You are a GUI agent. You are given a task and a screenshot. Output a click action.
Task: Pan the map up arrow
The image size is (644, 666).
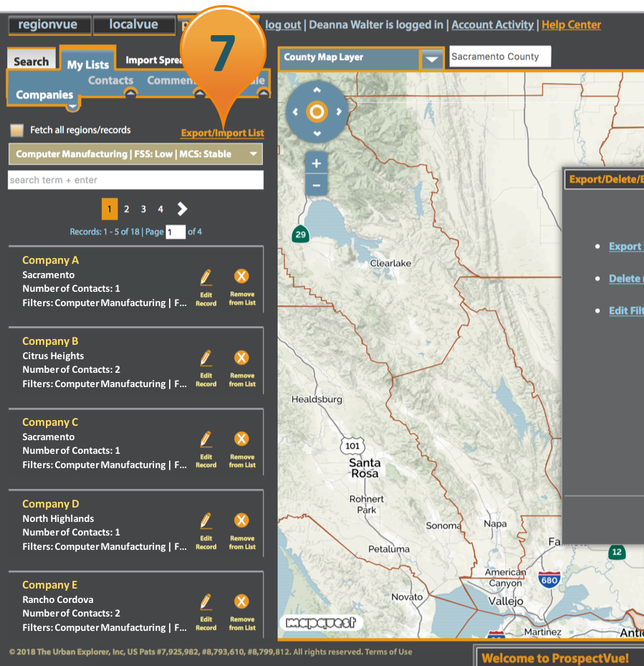pos(317,90)
